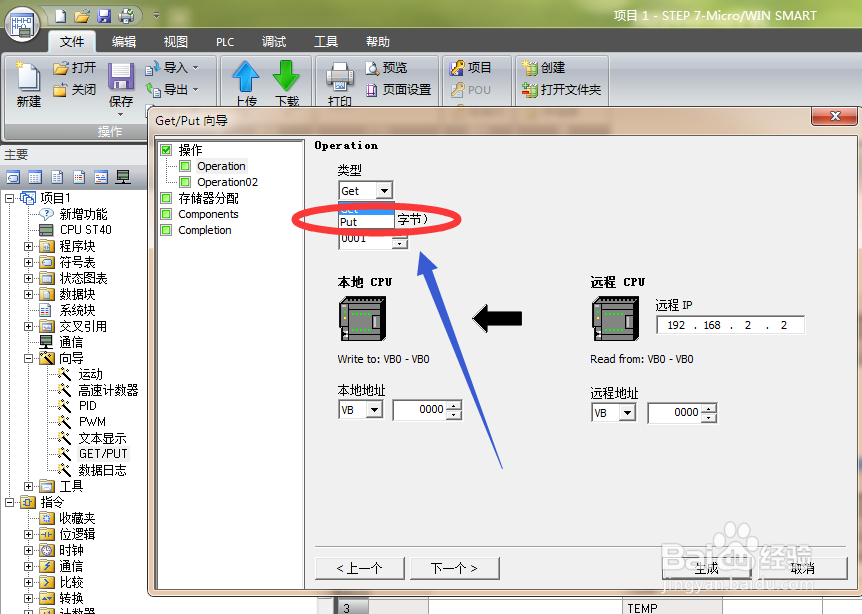Click the quick-access new file icon
The width and height of the screenshot is (862, 614).
(61, 16)
